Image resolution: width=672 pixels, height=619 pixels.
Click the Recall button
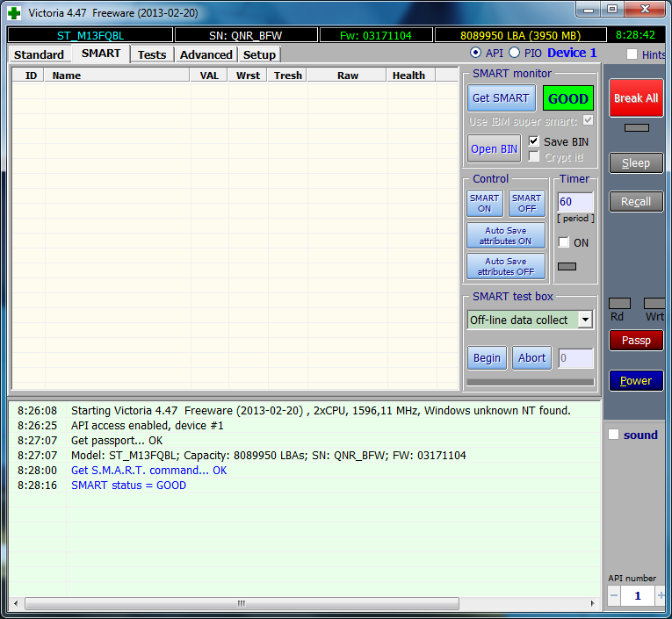point(636,201)
